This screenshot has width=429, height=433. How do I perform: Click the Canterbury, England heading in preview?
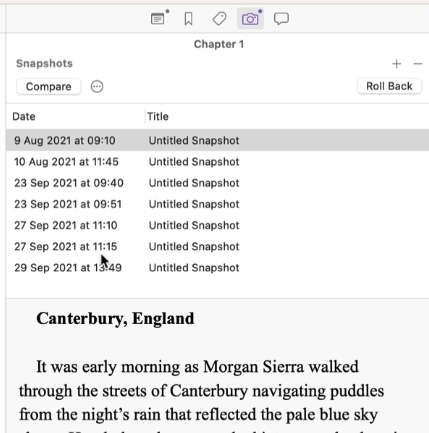click(115, 319)
